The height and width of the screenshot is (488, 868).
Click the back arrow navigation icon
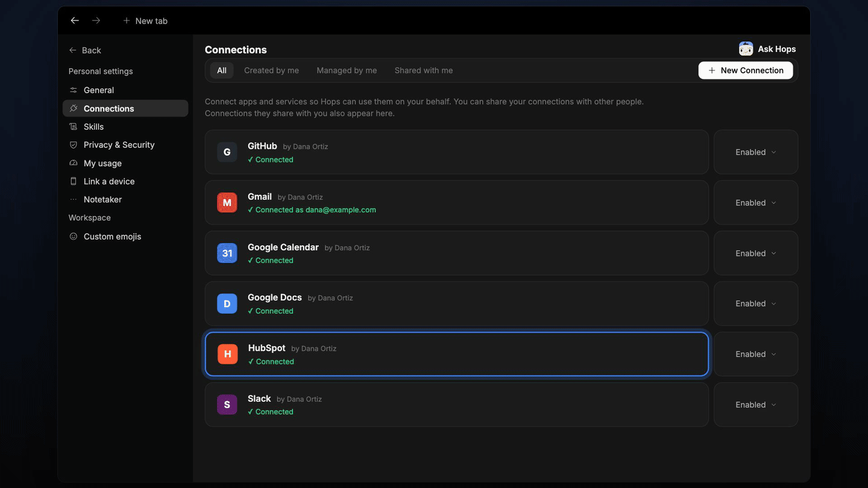click(75, 20)
